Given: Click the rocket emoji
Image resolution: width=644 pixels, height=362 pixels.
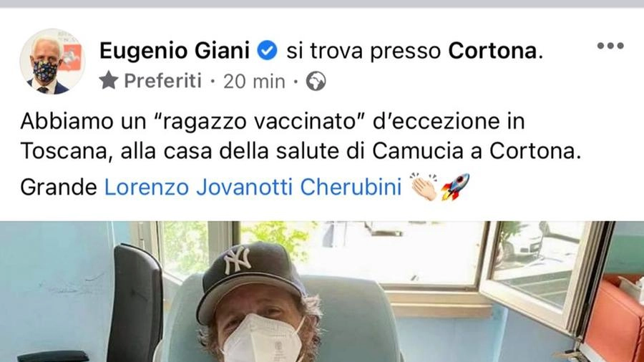Looking at the screenshot, I should click(x=455, y=187).
